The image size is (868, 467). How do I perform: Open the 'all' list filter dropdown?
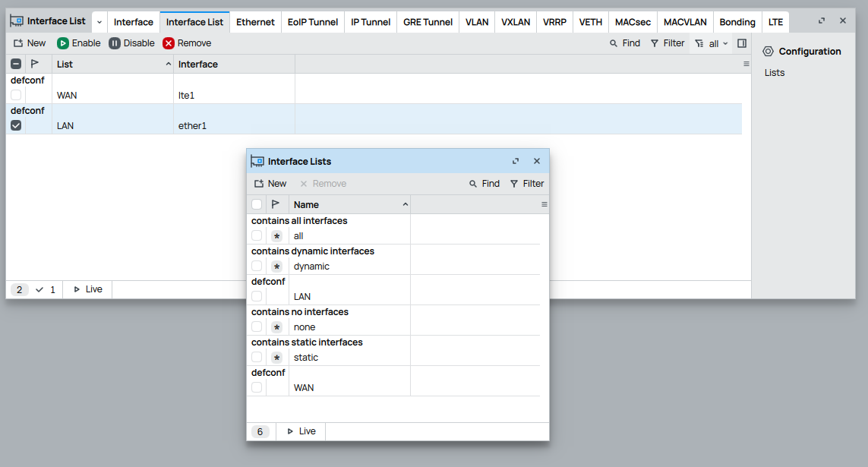point(712,44)
